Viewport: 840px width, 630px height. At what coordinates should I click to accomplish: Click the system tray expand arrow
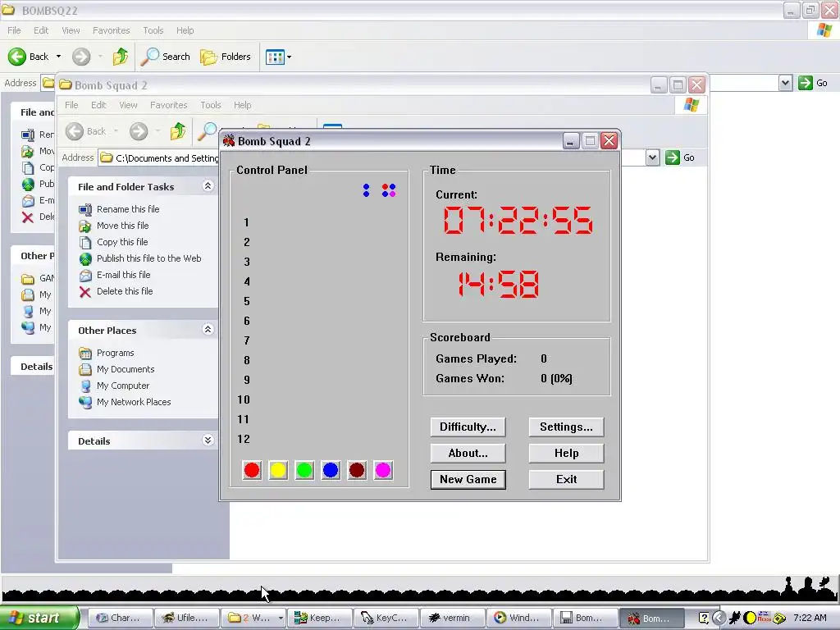pos(719,618)
